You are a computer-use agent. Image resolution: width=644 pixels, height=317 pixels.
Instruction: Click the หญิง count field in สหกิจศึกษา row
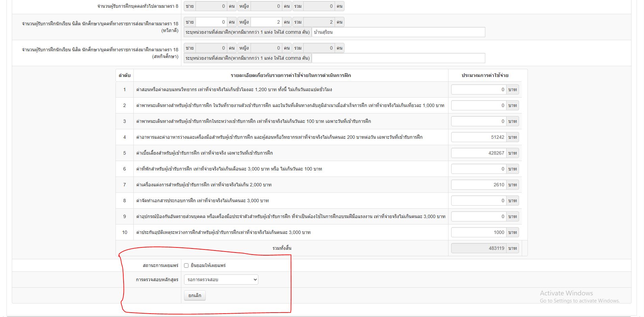click(x=266, y=48)
